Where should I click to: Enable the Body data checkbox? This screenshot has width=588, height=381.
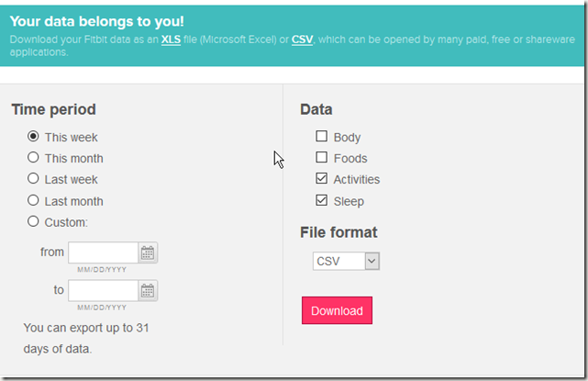(x=322, y=137)
